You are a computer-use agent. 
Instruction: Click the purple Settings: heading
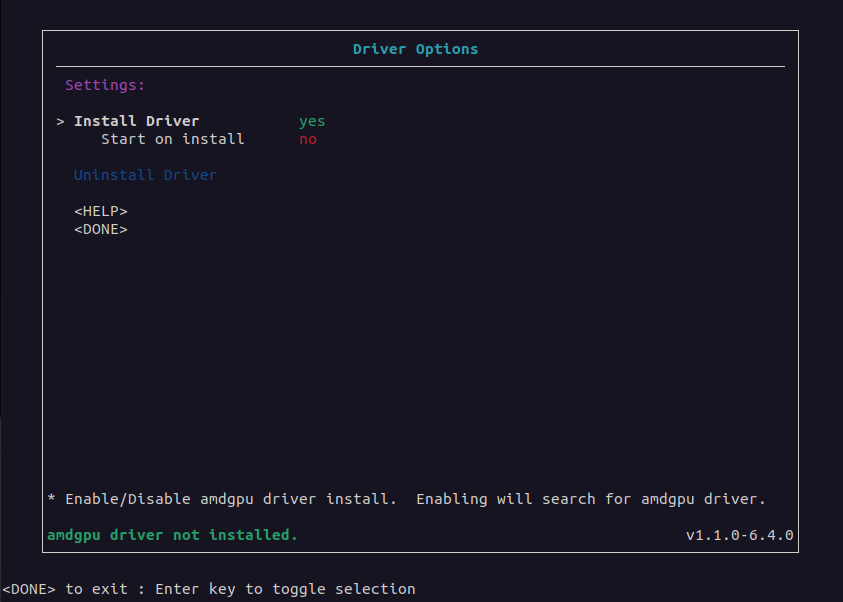point(105,85)
